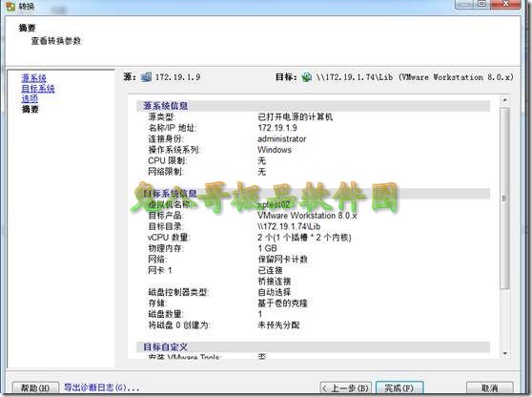Screen dimensions: 532x397
Task: Click the 取消 cancel button
Action: (490, 387)
